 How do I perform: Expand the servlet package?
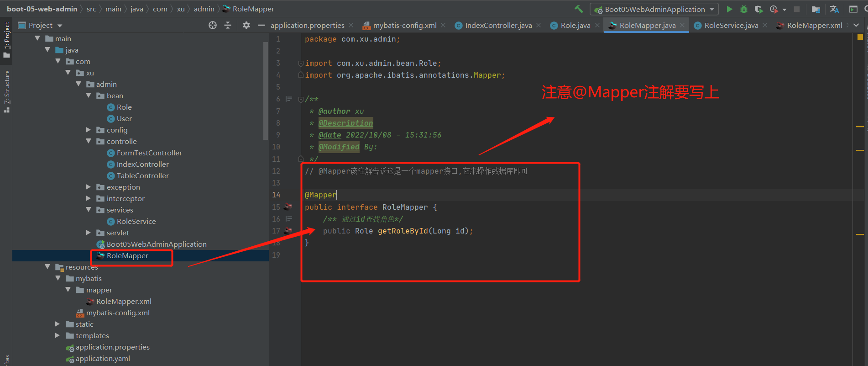pos(89,233)
